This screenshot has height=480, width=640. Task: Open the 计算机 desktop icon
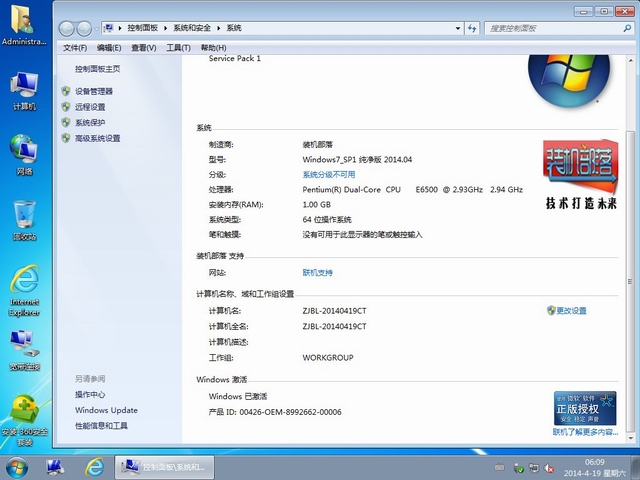24,91
